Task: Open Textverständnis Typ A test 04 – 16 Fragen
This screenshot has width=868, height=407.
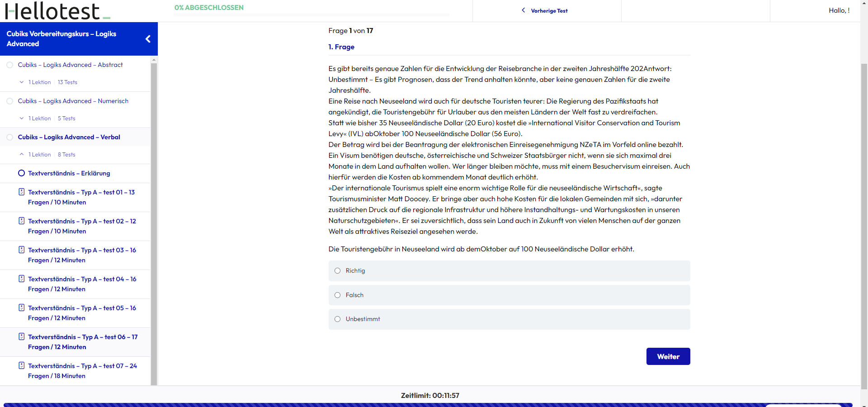Action: (82, 284)
